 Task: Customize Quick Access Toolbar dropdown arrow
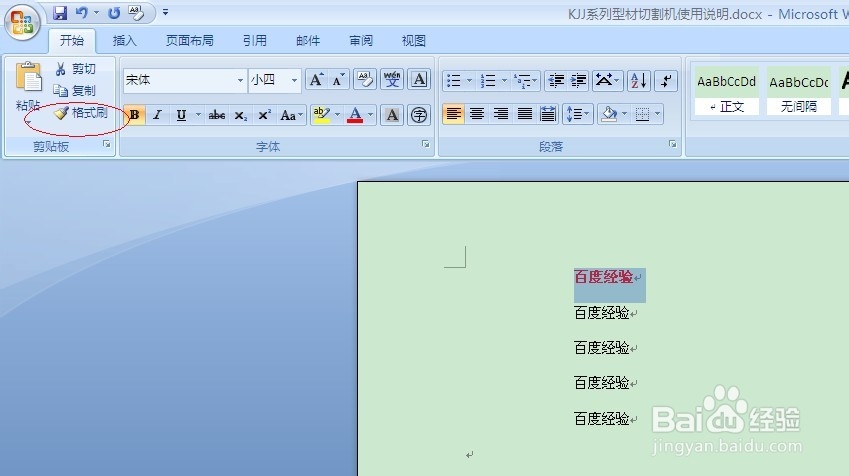click(x=166, y=12)
